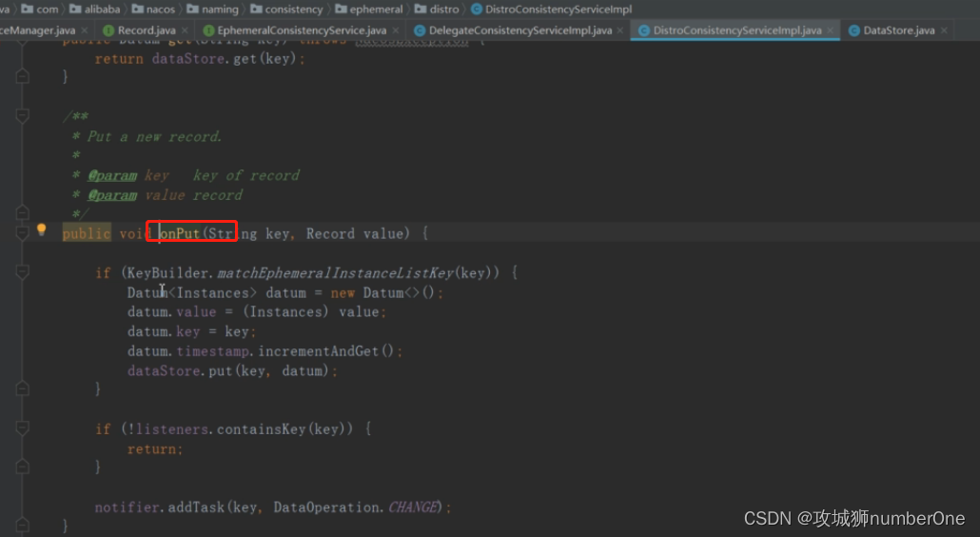Collapse the if !listeners.containsKey block fold toggle

(x=23, y=428)
